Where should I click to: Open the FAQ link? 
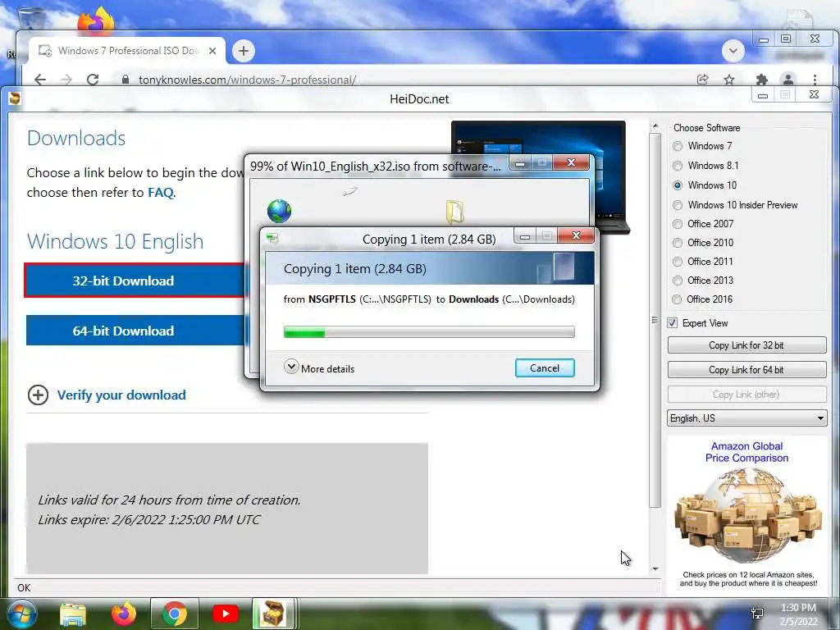tap(161, 192)
